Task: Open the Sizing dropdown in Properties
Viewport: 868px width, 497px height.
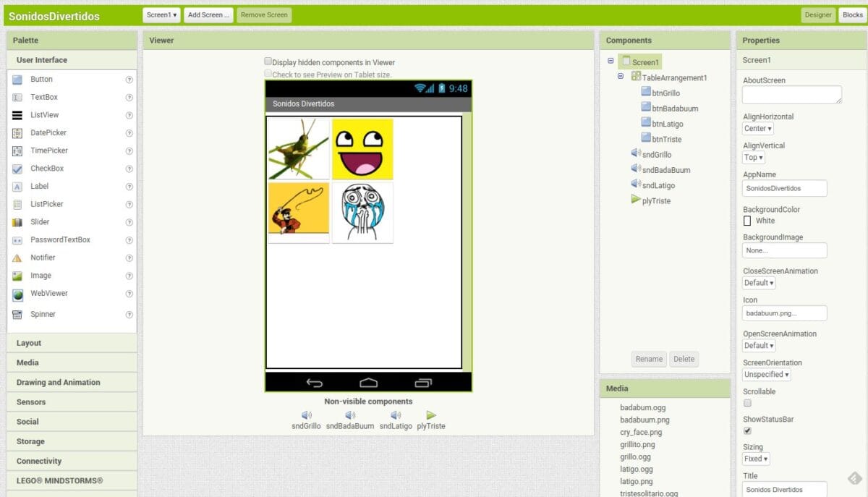Action: tap(755, 459)
